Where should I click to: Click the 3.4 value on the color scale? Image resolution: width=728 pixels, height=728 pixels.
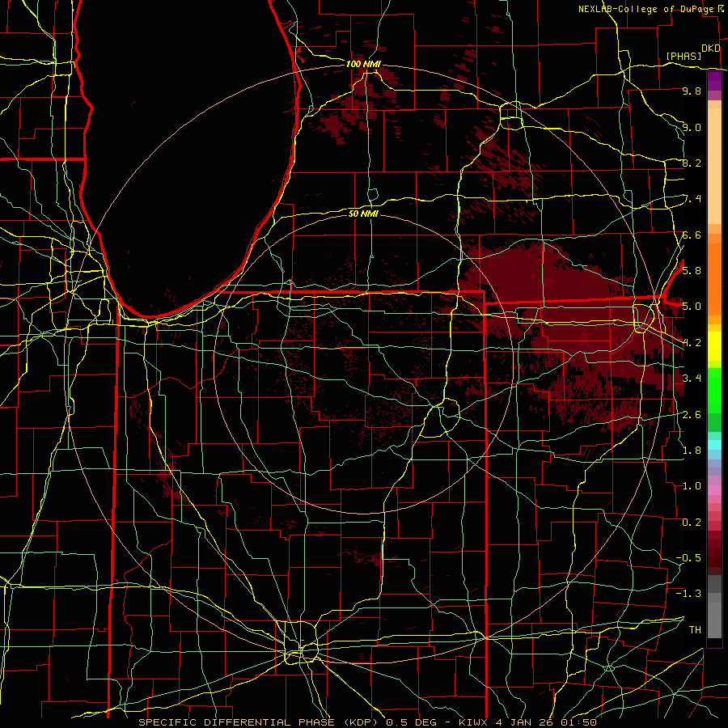pyautogui.click(x=692, y=379)
